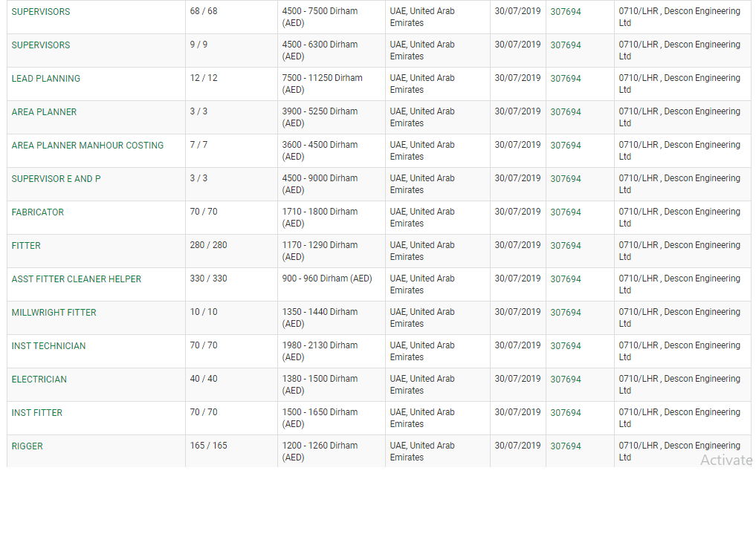Image resolution: width=756 pixels, height=534 pixels.
Task: Select salary 1200 - 1260 Dirham (AED)
Action: (320, 452)
